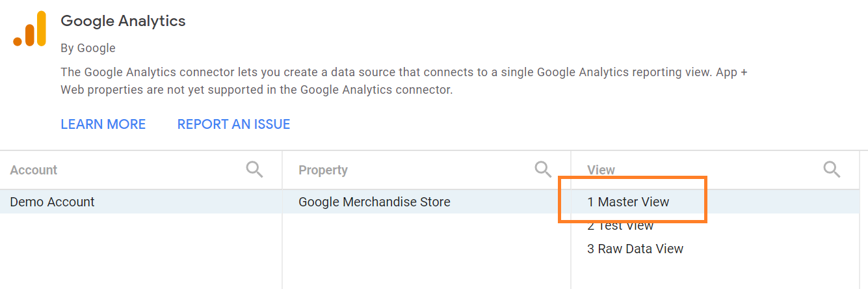Open search in the View column

coord(832,170)
